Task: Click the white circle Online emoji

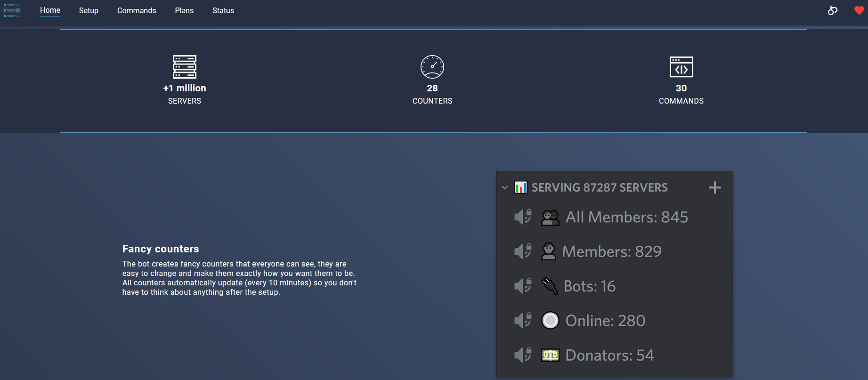Action: point(550,321)
